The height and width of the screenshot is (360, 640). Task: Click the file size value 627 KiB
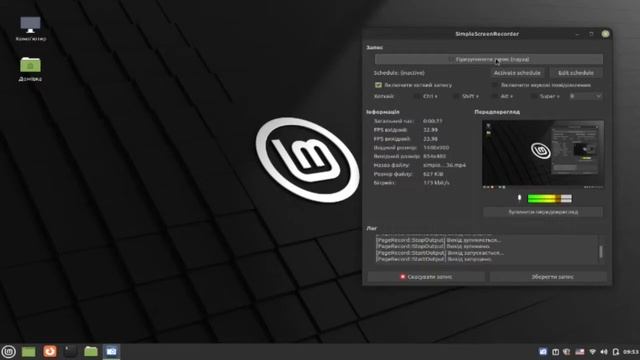433,174
